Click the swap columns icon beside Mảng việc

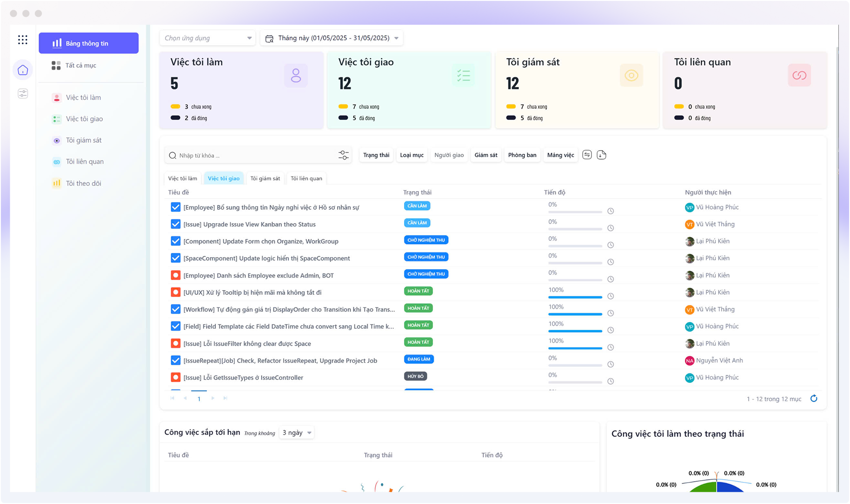point(587,155)
